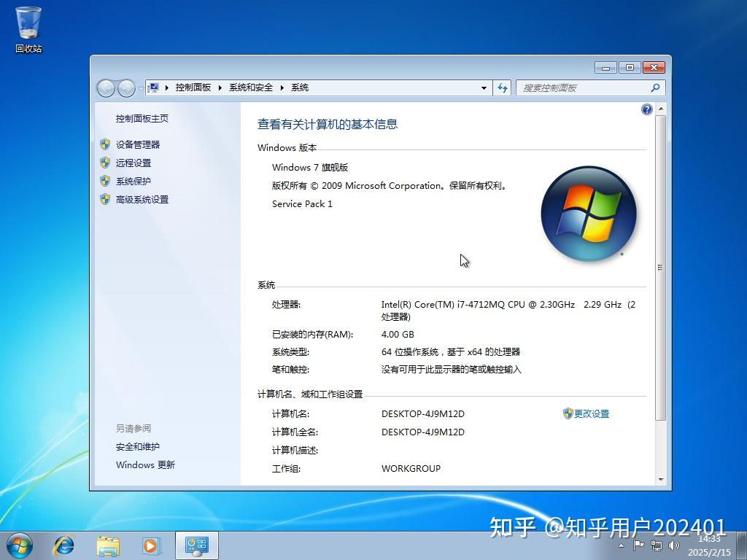This screenshot has width=747, height=560.
Task: Open Windows Media Player from the taskbar
Action: (152, 545)
